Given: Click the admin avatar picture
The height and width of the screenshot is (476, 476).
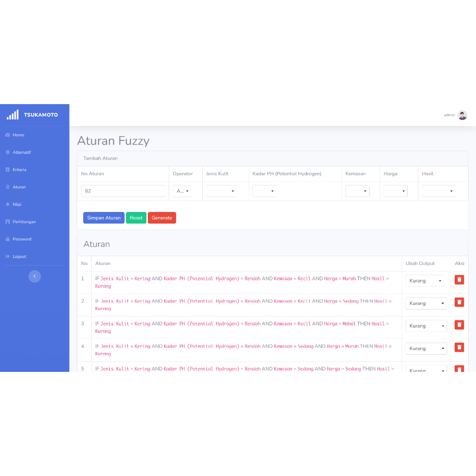Looking at the screenshot, I should (462, 115).
